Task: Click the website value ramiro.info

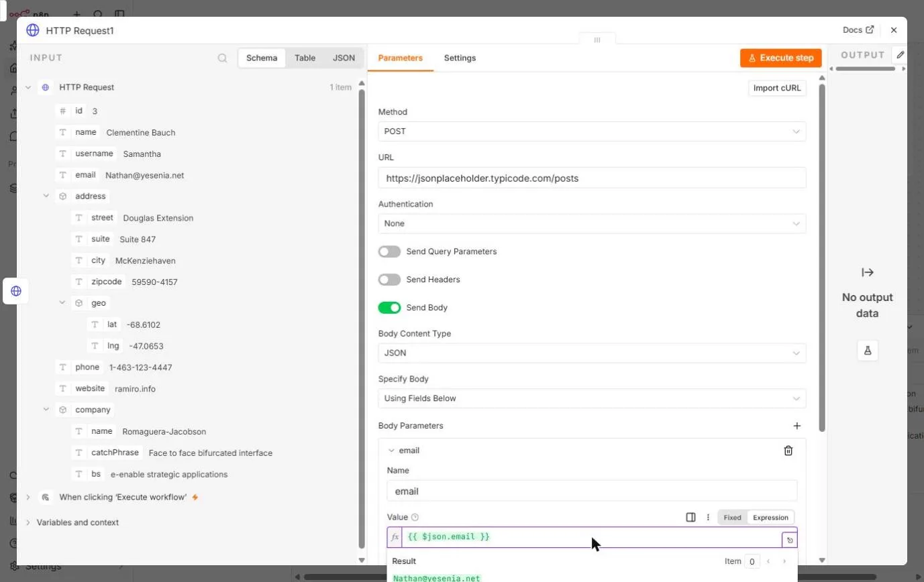Action: (x=135, y=389)
